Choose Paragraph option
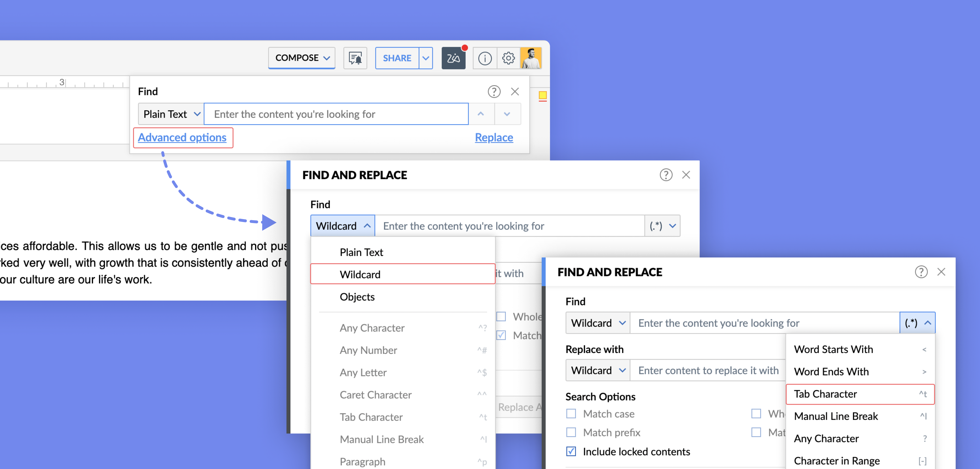Viewport: 980px width, 469px height. [x=403, y=461]
